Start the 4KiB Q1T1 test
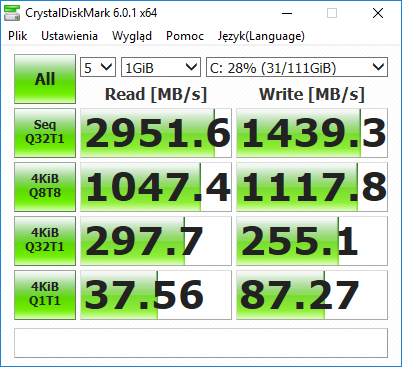This screenshot has height=367, width=402. [x=45, y=295]
